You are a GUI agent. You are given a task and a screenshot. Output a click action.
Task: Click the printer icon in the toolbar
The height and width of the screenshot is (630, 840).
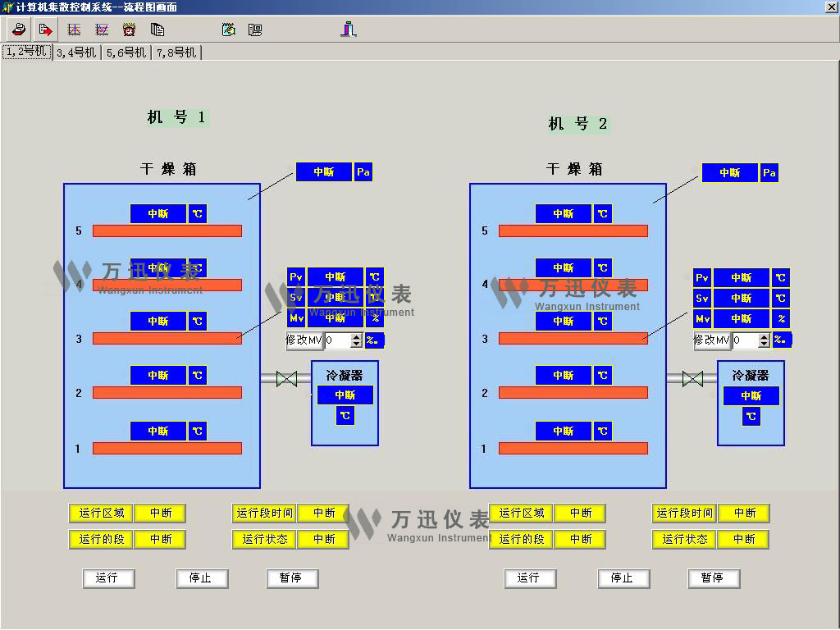click(18, 30)
